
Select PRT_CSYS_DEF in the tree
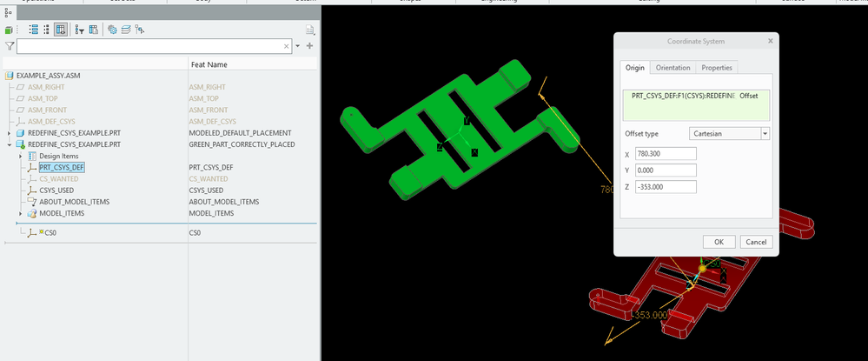(x=62, y=168)
